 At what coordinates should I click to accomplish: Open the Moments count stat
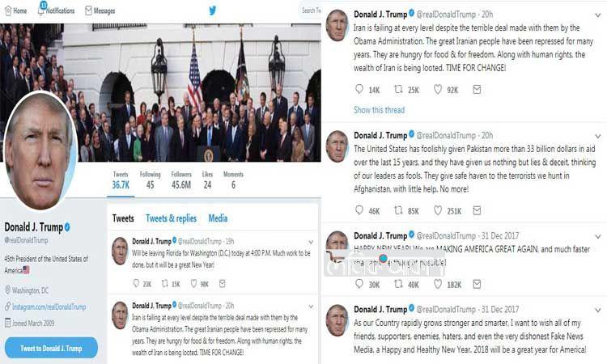tap(233, 180)
